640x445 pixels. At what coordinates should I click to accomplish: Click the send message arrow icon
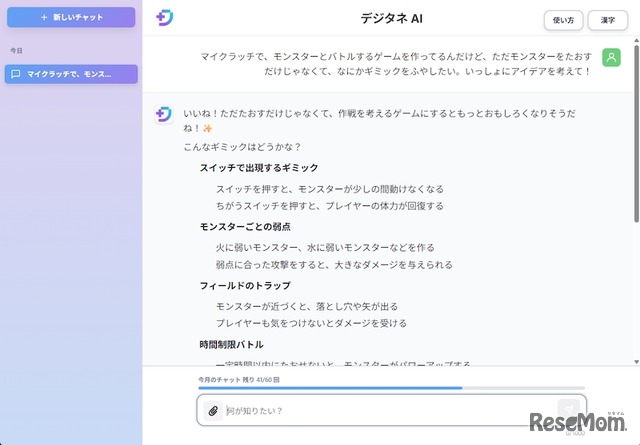pyautogui.click(x=568, y=410)
